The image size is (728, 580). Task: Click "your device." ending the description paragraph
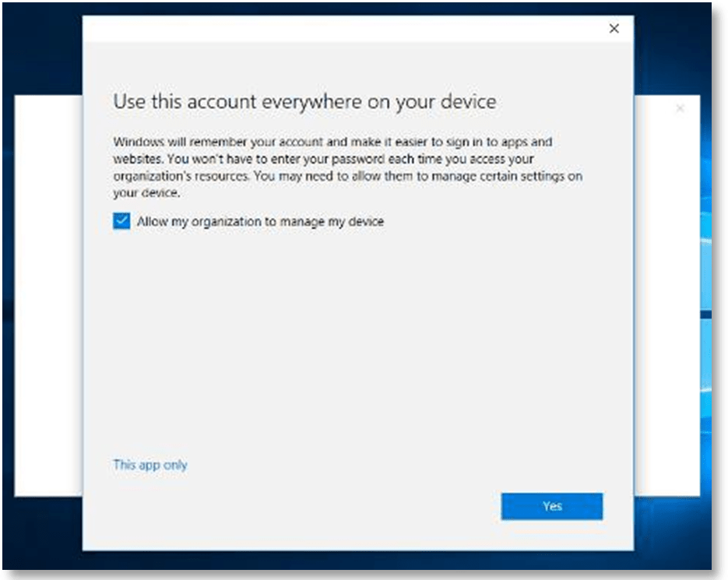click(x=146, y=193)
